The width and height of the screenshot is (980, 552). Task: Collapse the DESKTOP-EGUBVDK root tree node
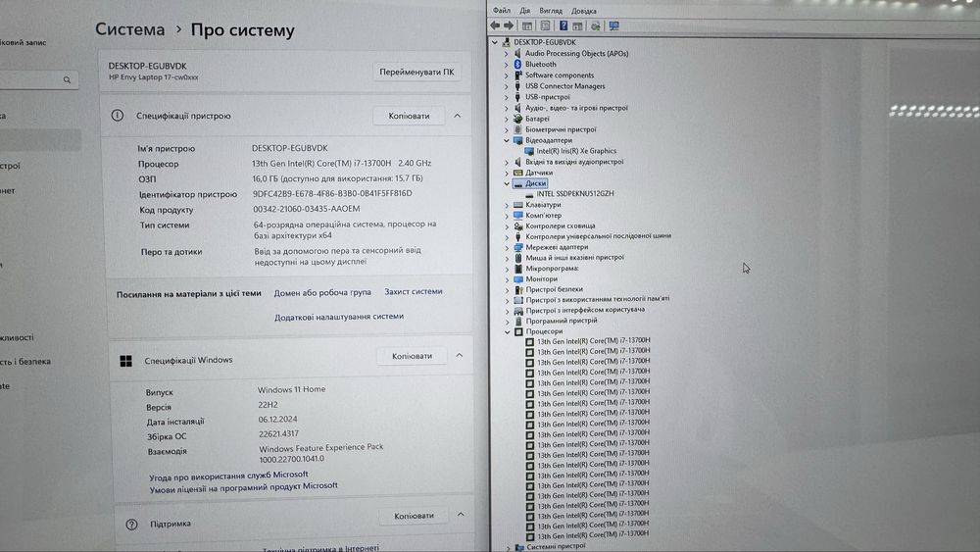point(495,42)
